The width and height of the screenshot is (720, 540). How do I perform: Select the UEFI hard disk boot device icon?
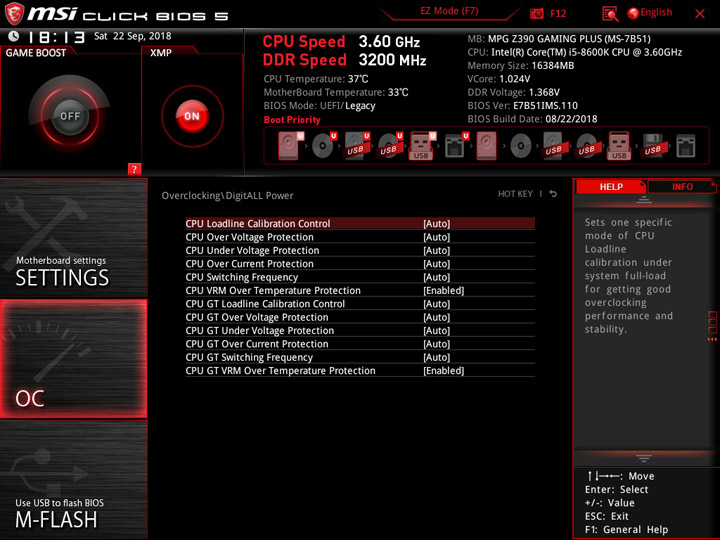(x=290, y=146)
